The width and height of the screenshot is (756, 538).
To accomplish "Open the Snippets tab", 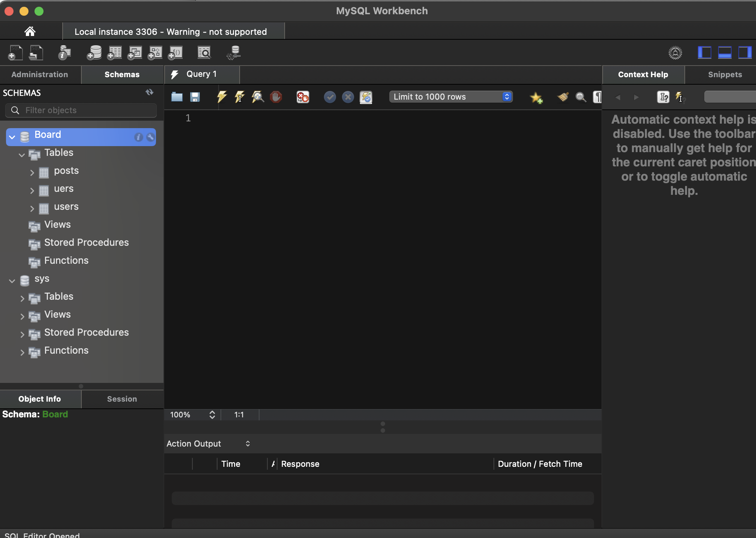I will tap(724, 75).
